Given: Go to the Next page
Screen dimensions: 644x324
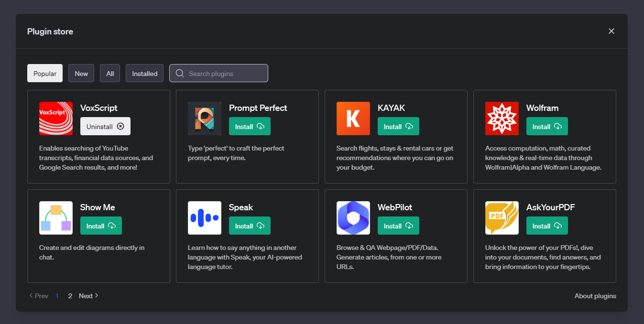Looking at the screenshot, I should coord(88,296).
